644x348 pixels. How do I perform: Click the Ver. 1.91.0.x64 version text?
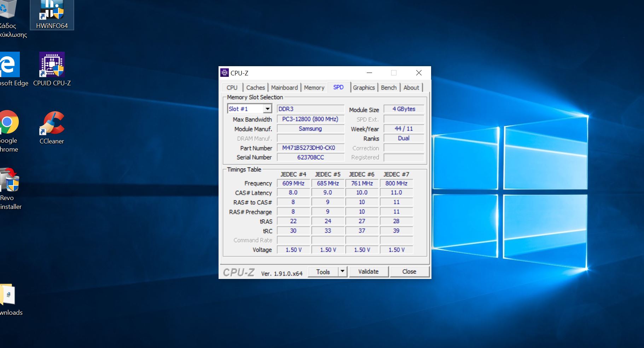pyautogui.click(x=282, y=273)
